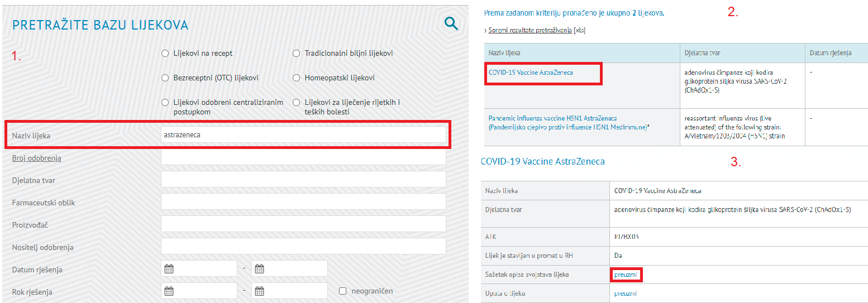Open Pandemic influenza vaccine H5N1 AstraZeneca link

click(x=567, y=123)
